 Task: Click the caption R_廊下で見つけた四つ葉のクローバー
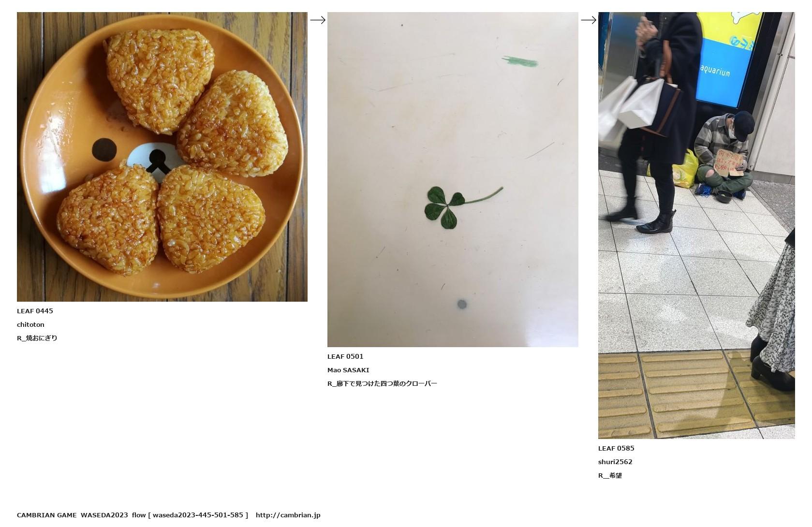click(382, 383)
